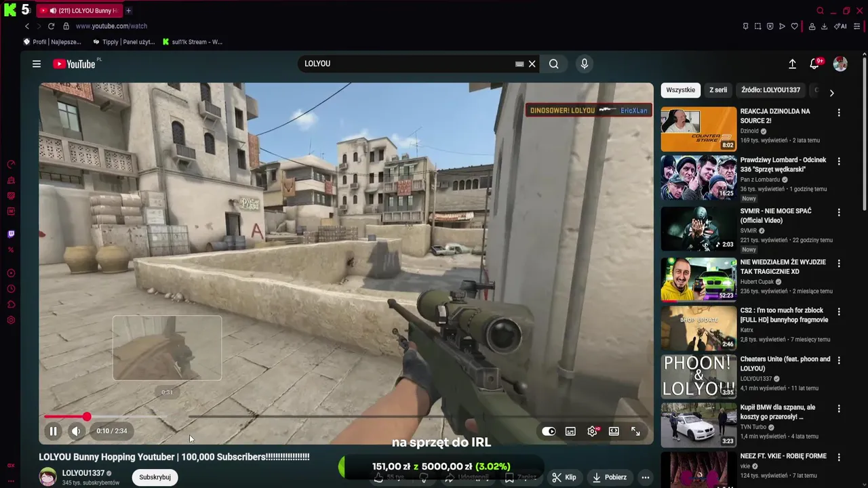Open options for NEEZ FT. VKIE video
Image resolution: width=868 pixels, height=488 pixels.
click(x=839, y=458)
